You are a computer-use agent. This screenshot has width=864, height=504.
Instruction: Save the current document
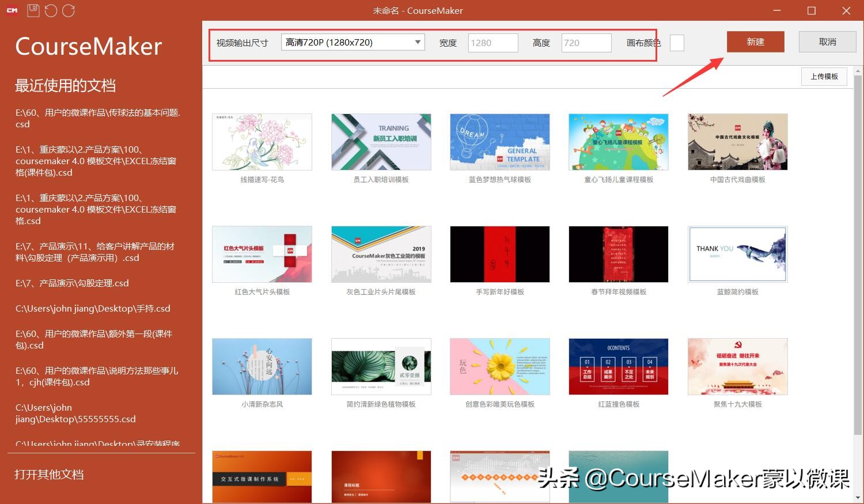click(x=33, y=10)
